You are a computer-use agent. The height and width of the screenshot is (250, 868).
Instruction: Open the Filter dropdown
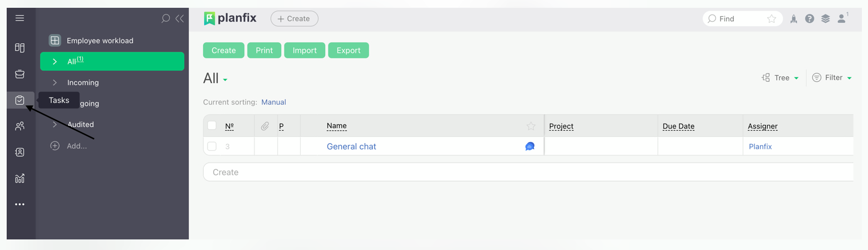pyautogui.click(x=832, y=78)
